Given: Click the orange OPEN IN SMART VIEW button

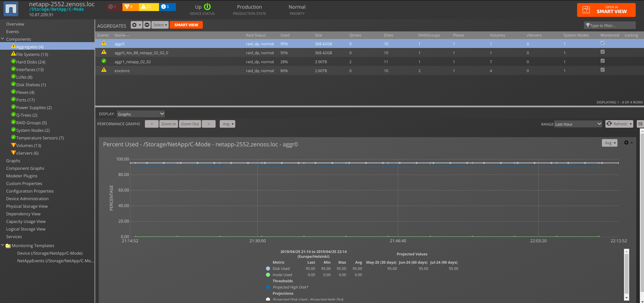Looking at the screenshot, I should pos(606,10).
